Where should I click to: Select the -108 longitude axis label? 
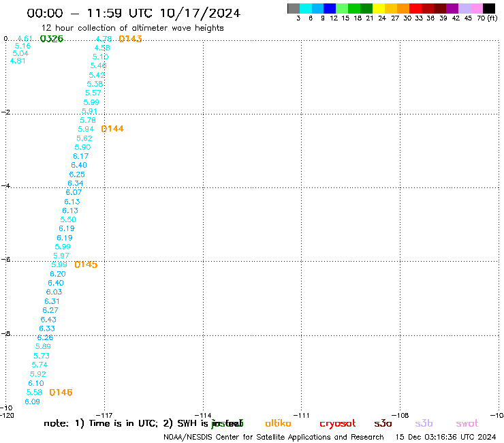[400, 415]
